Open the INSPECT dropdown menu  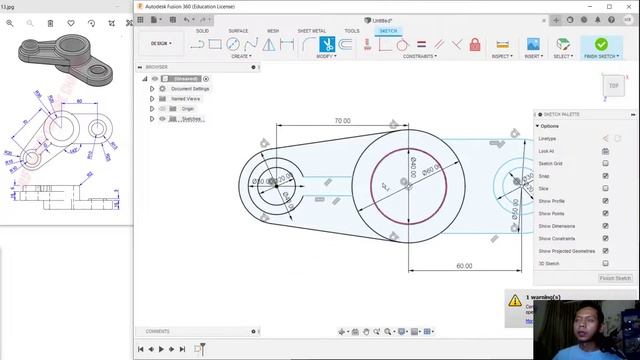click(x=502, y=56)
